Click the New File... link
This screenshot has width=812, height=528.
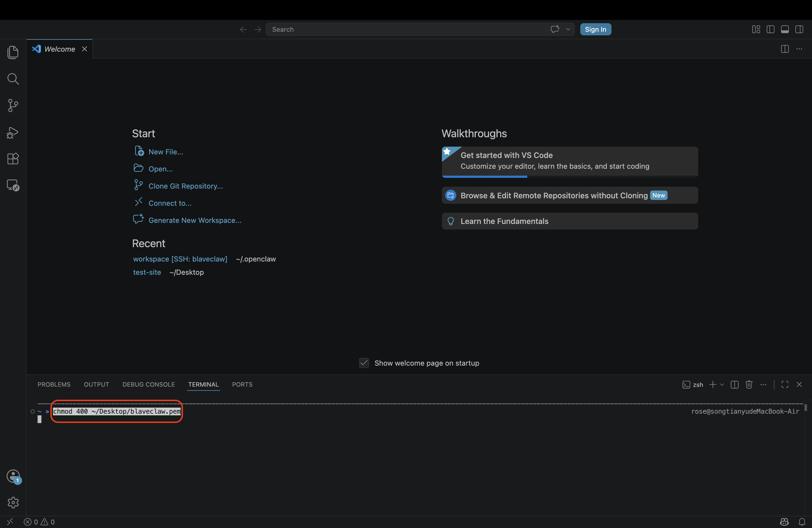pyautogui.click(x=166, y=152)
